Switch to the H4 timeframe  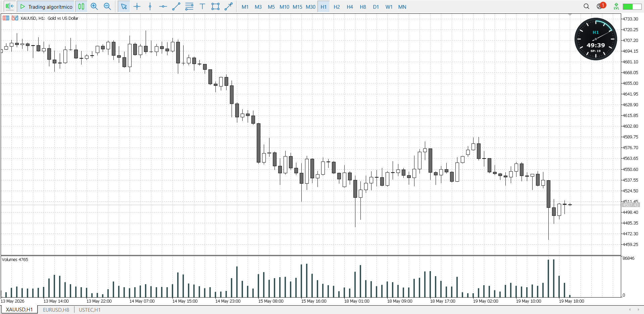coord(350,7)
